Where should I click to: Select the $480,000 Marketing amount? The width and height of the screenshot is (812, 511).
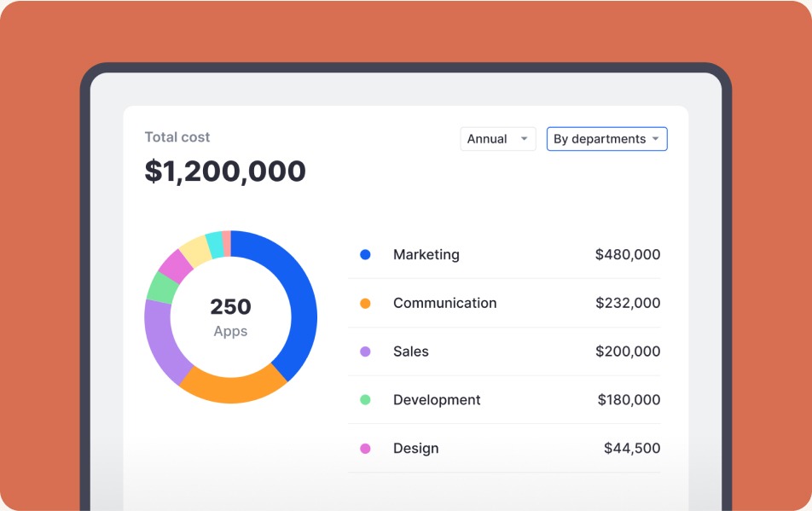click(x=628, y=254)
